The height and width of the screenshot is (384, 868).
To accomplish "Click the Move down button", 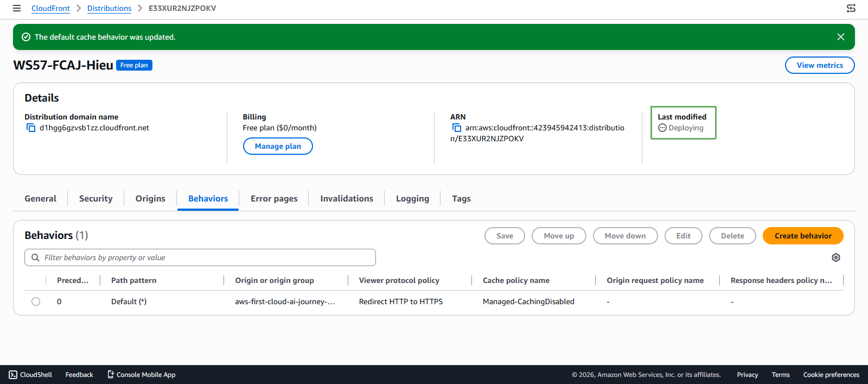I will pos(625,236).
